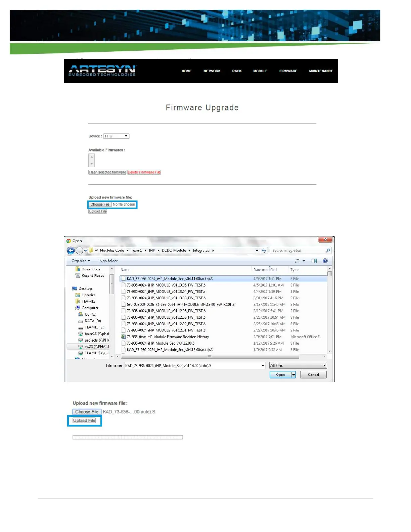Expand the File name history dropdown
411x532 pixels.
tap(263, 365)
